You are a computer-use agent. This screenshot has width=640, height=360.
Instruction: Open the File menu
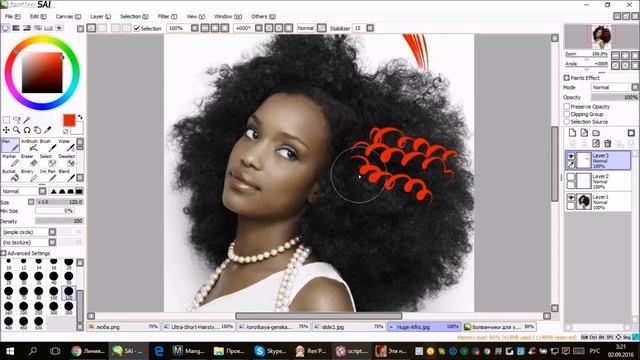[x=12, y=16]
